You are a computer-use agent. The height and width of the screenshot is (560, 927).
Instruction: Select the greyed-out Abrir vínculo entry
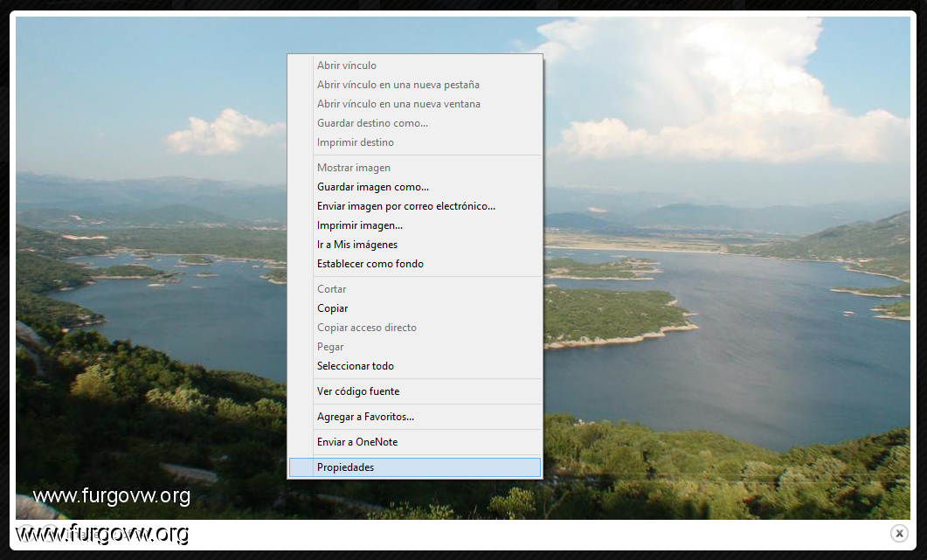[415, 66]
